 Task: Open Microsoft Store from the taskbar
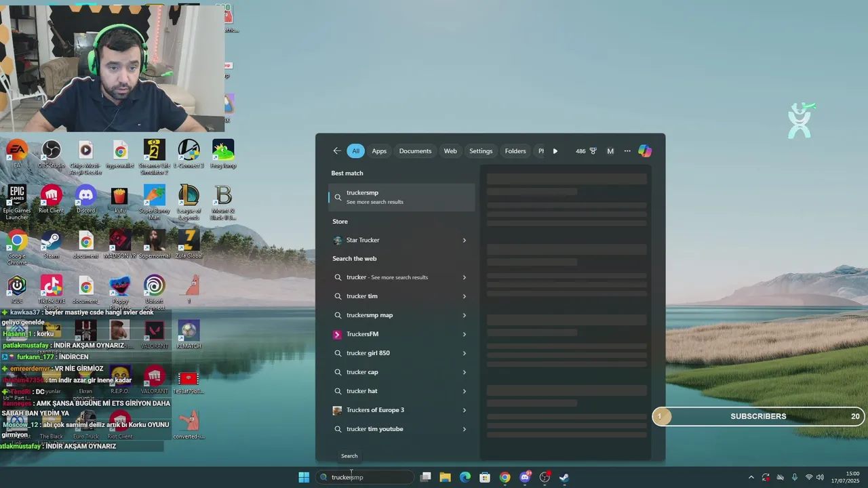pos(485,477)
